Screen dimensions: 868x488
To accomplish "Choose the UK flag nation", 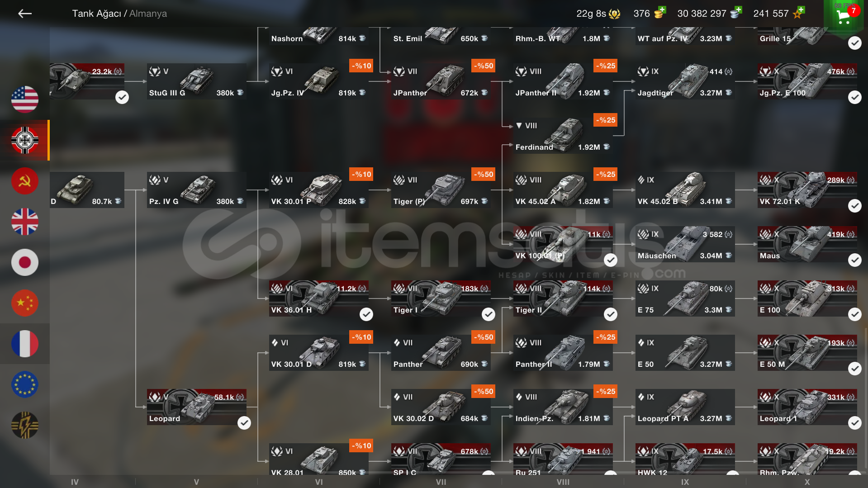I will 25,222.
